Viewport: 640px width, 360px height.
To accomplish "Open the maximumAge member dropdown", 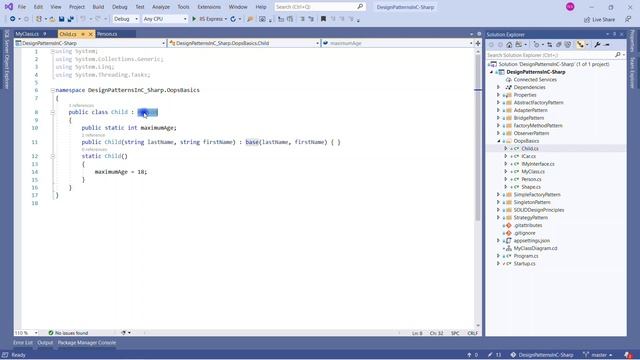I will [398, 43].
